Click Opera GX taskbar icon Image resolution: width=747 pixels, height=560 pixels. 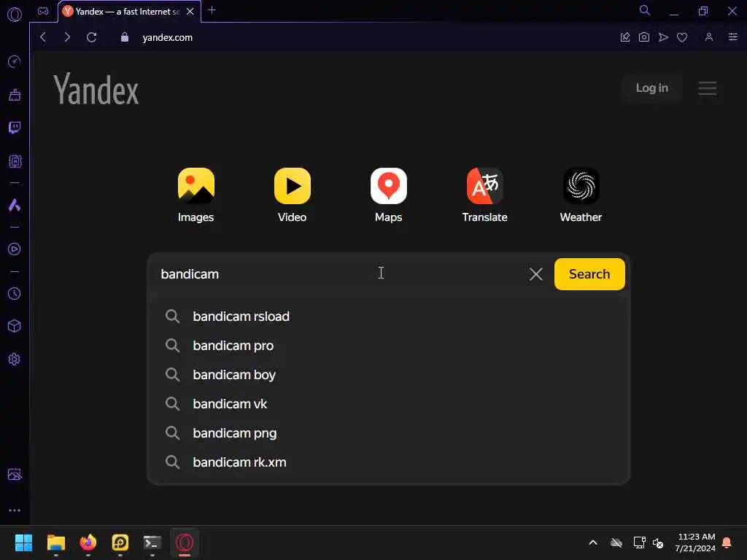(185, 542)
